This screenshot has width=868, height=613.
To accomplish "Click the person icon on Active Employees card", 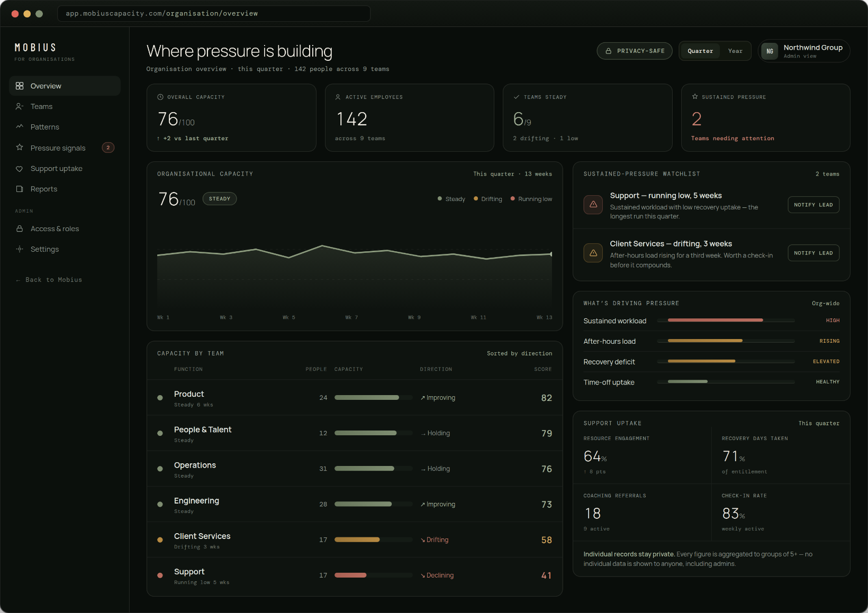I will (x=338, y=97).
